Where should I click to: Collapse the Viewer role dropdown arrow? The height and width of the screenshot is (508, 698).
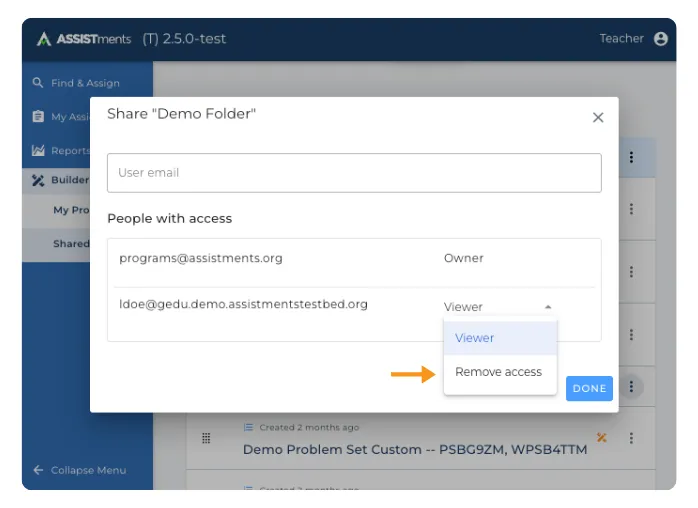[548, 307]
